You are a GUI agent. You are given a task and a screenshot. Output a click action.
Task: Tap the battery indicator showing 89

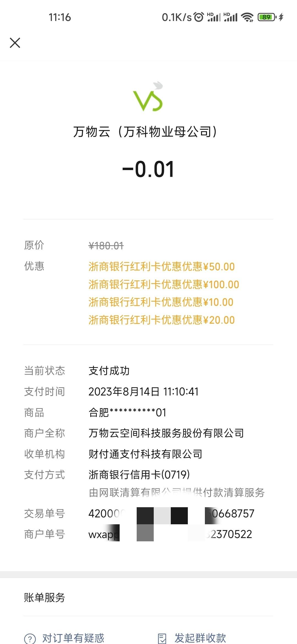coord(266,17)
